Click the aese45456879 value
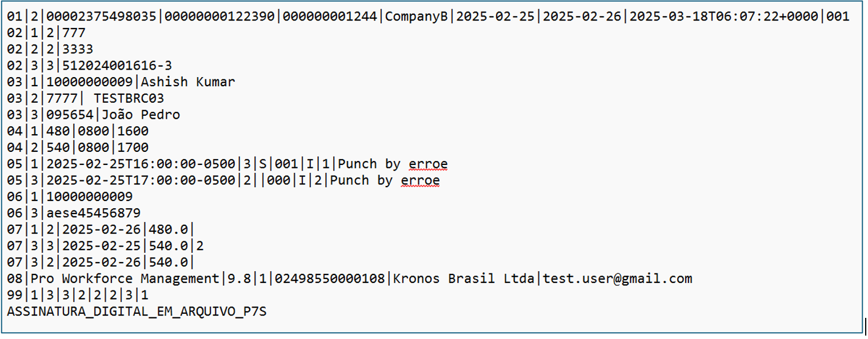The width and height of the screenshot is (868, 339). pyautogui.click(x=94, y=213)
